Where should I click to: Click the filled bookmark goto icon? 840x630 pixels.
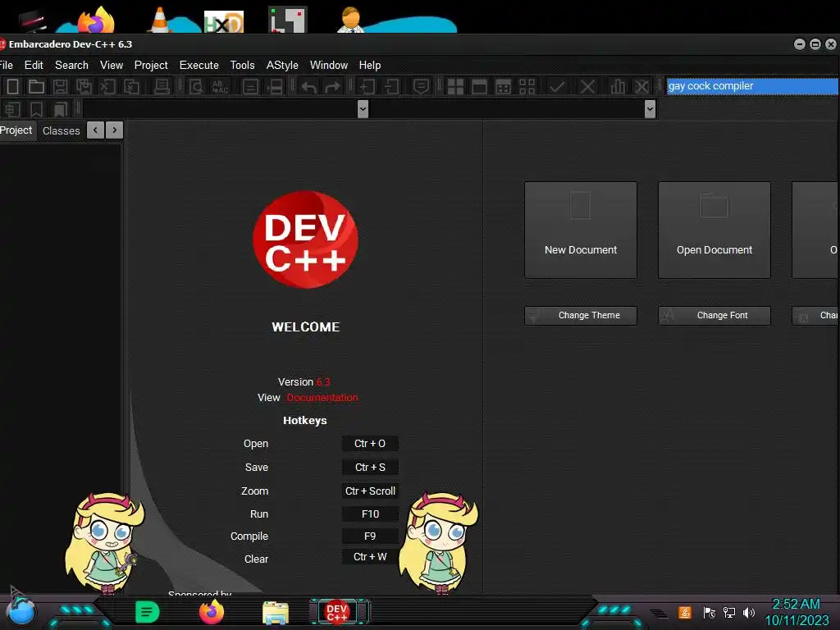coord(60,109)
